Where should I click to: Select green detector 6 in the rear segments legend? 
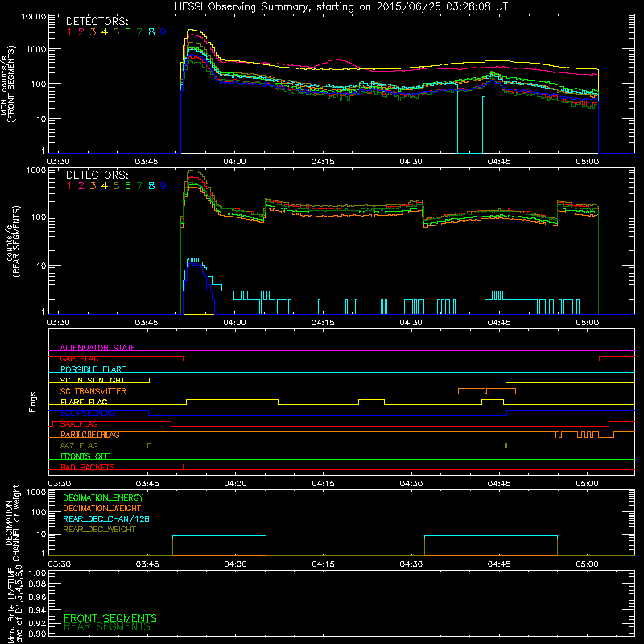pos(128,186)
